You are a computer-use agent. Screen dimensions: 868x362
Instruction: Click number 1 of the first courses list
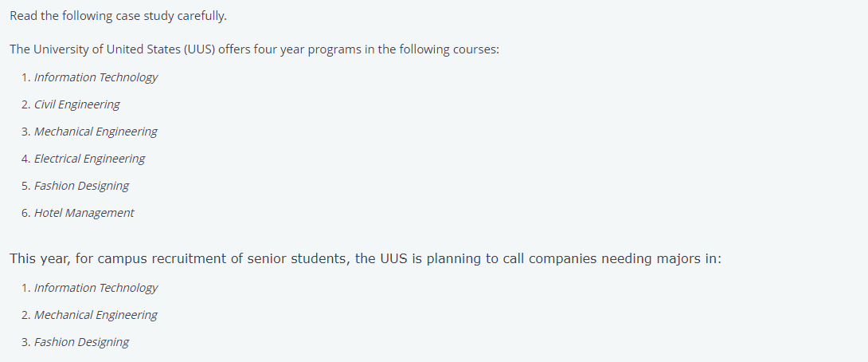[x=25, y=77]
